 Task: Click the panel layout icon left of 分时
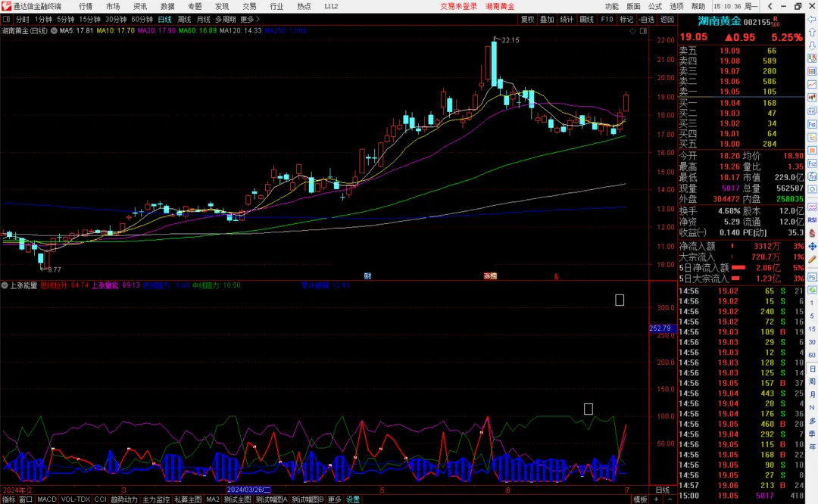(x=6, y=19)
